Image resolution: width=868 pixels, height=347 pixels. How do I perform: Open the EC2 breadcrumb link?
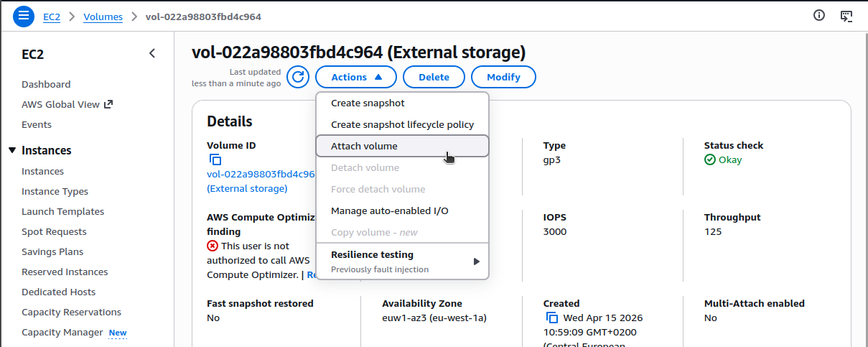[x=52, y=17]
